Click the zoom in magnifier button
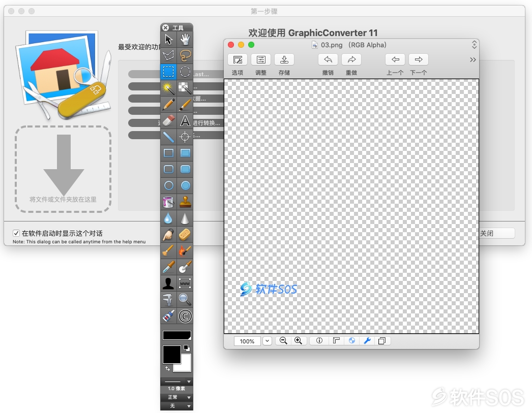The image size is (532, 413). [x=298, y=341]
